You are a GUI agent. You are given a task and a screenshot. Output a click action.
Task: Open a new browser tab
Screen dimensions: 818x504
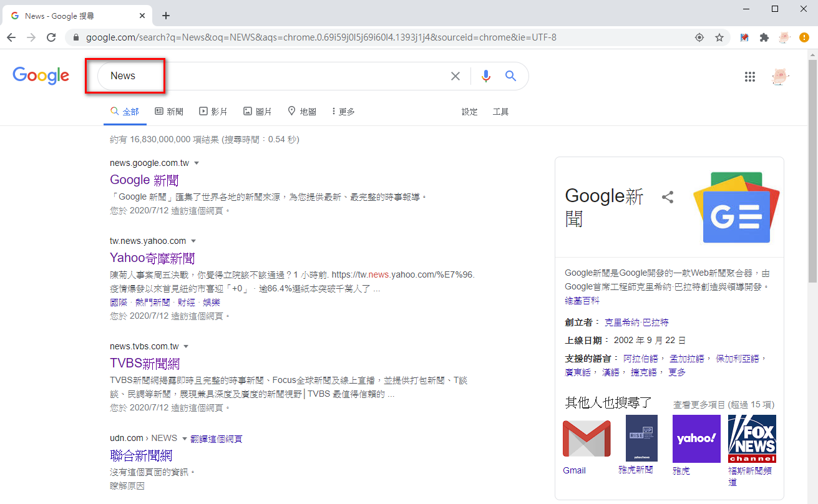pyautogui.click(x=166, y=16)
